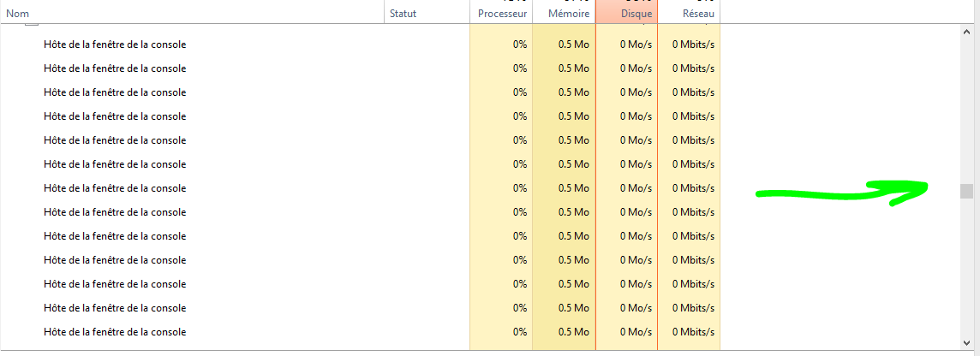
Task: Click the vertical scrollbar thumb
Action: (x=967, y=191)
